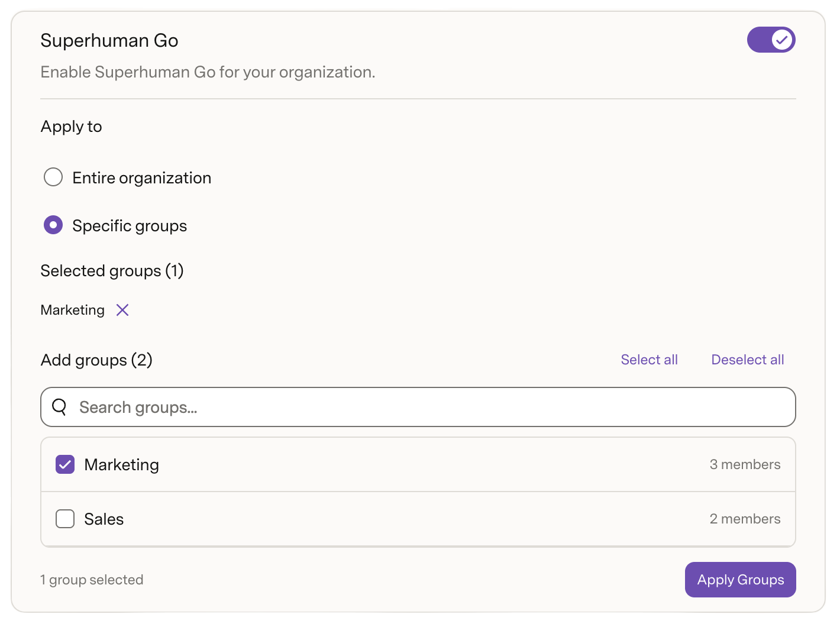Screen dimensions: 840x627
Task: Click the 1 group selected status text
Action: pos(92,580)
